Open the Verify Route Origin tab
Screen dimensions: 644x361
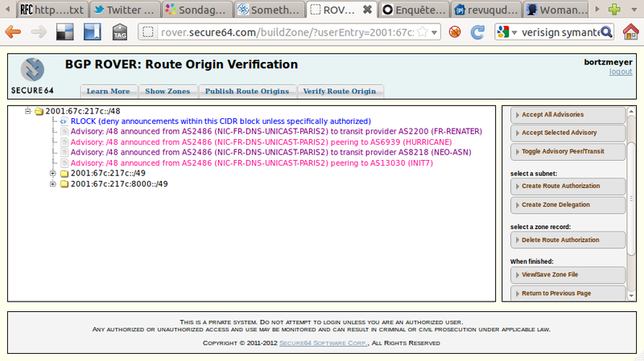pos(340,91)
